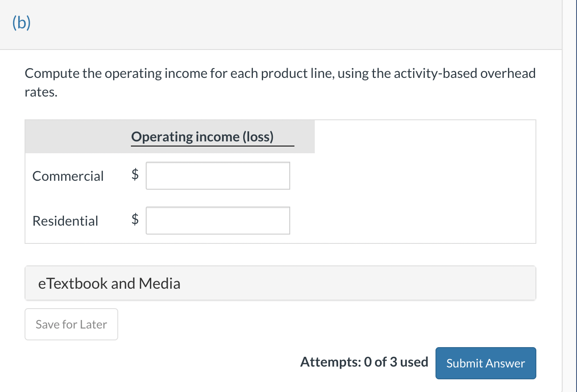The image size is (577, 392).
Task: Click inside the Residential operating income input field
Action: click(218, 220)
